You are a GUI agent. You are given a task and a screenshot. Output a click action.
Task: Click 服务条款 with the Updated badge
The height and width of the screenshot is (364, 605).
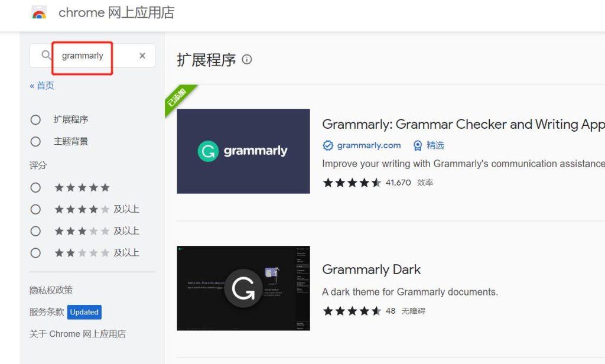point(46,312)
